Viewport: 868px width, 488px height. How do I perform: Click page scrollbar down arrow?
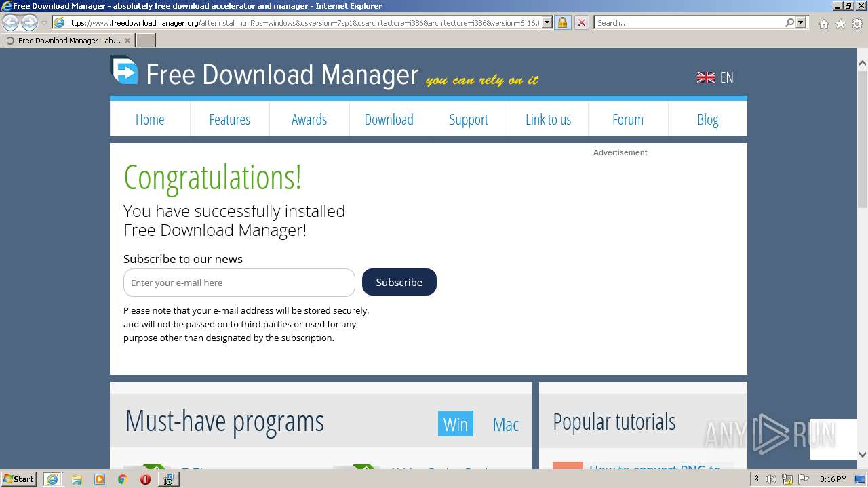point(863,455)
